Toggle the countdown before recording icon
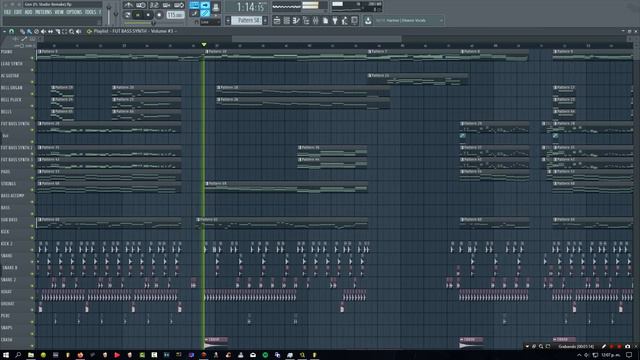 (154, 5)
